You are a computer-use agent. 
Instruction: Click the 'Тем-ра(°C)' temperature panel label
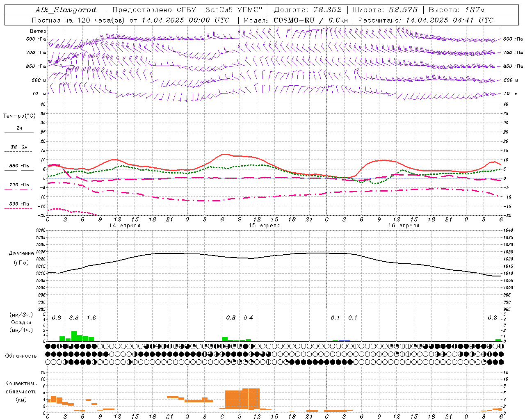[x=19, y=116]
